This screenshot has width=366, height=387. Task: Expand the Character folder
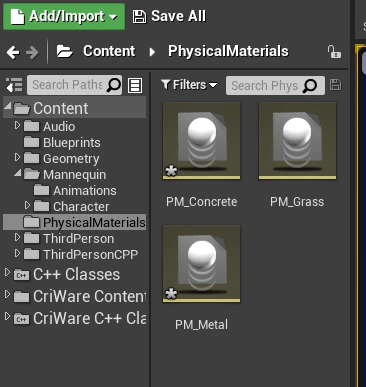[27, 205]
